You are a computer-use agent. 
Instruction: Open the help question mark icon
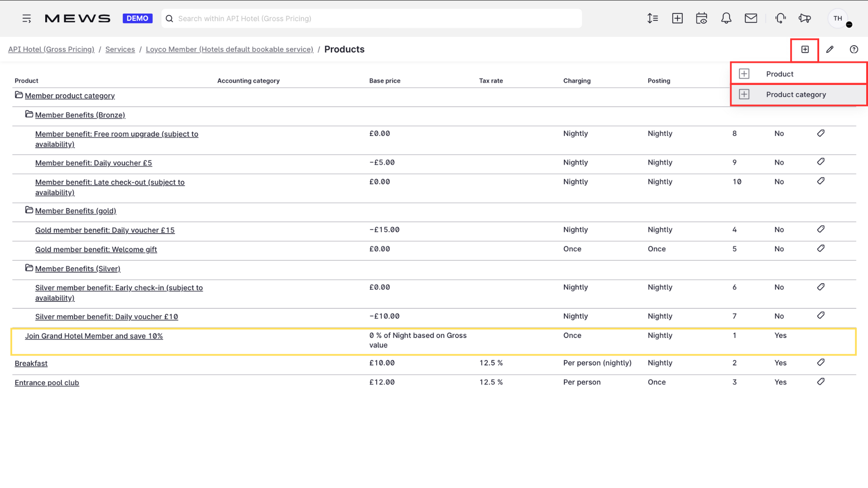coord(854,49)
